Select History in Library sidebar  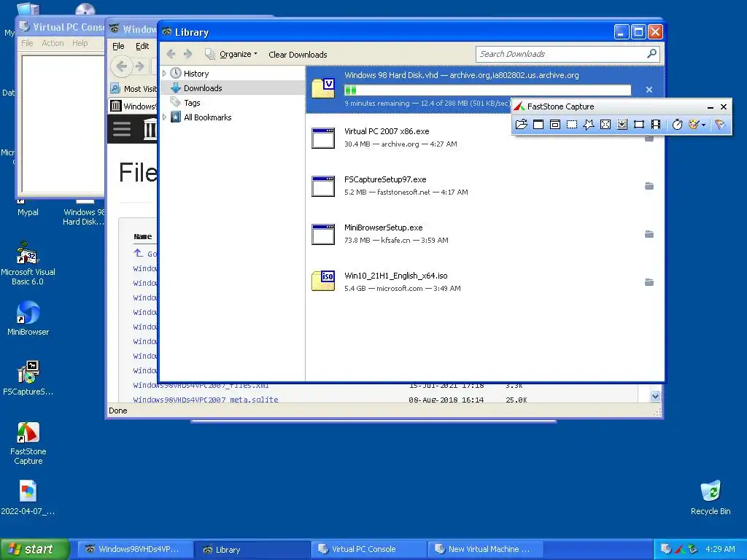(x=196, y=74)
